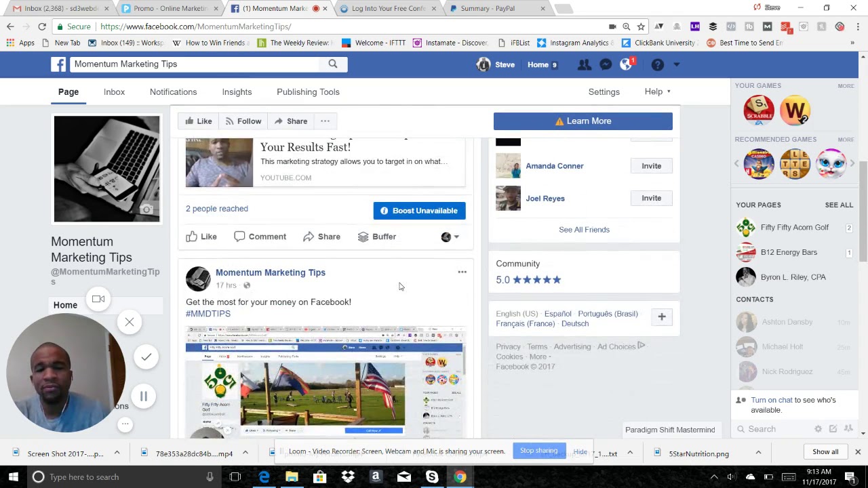Click the page profile camera icon

point(147,209)
